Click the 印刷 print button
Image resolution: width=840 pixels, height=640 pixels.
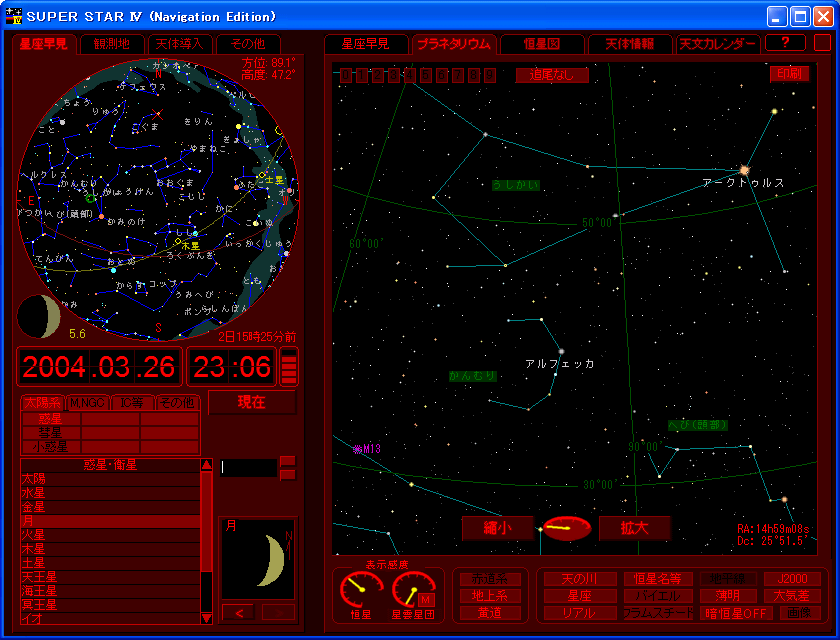click(x=790, y=73)
